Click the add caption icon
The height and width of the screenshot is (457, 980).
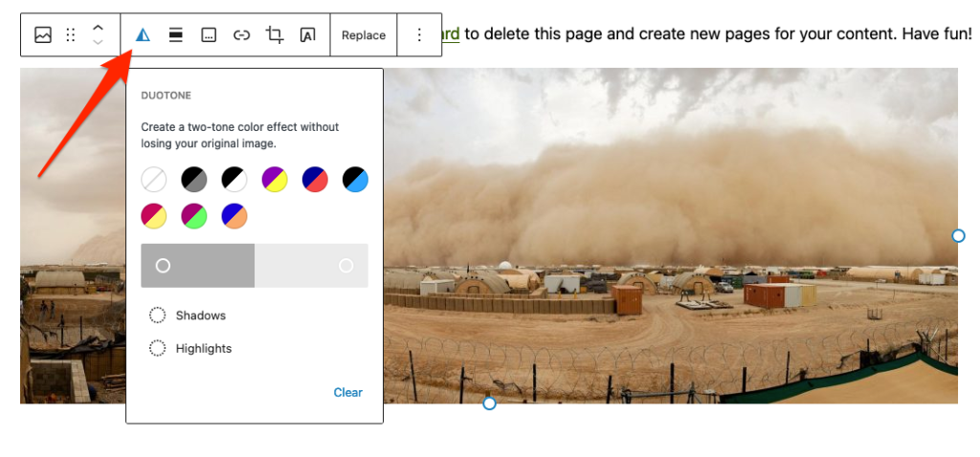click(209, 35)
